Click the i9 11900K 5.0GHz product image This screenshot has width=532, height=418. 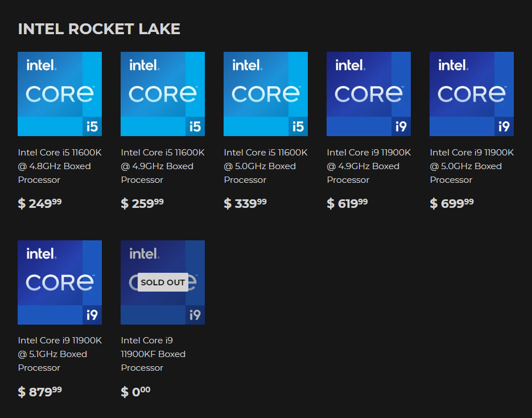[x=472, y=94]
